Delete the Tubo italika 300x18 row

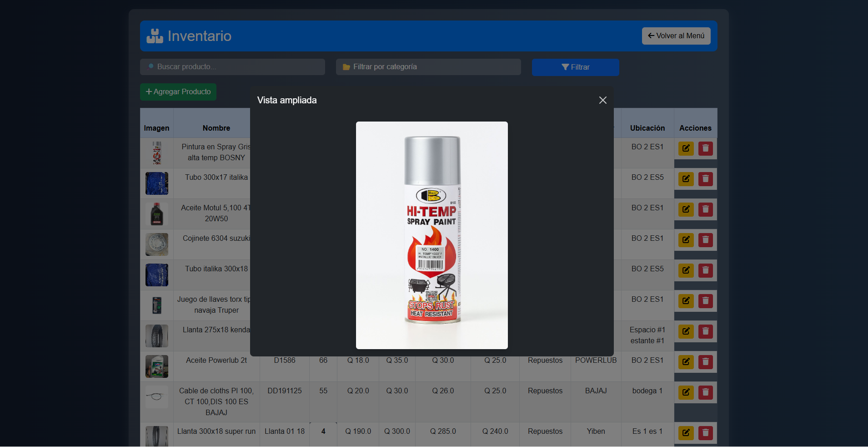coord(706,270)
